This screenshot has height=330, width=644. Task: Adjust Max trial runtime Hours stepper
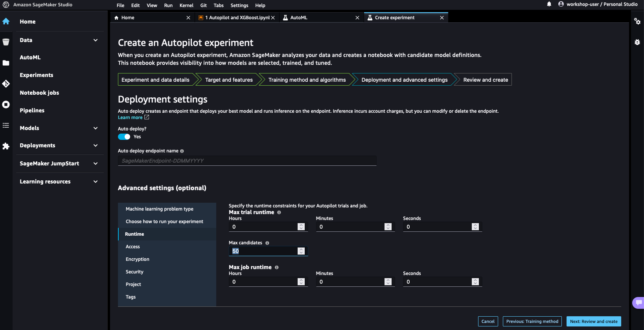[301, 227]
